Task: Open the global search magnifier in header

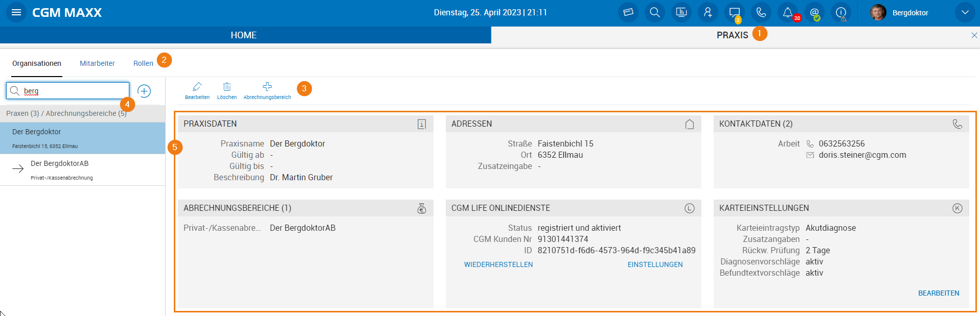Action: pos(655,12)
